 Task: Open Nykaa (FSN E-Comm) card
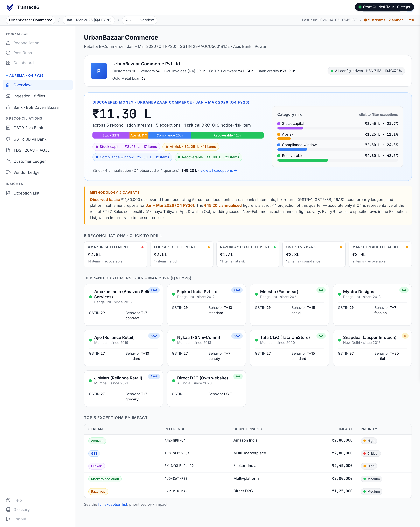click(206, 348)
